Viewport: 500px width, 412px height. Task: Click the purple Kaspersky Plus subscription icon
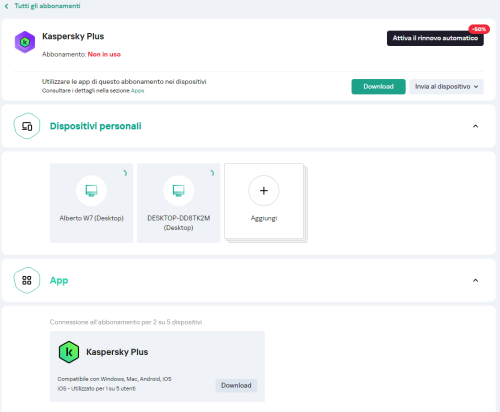coord(25,42)
